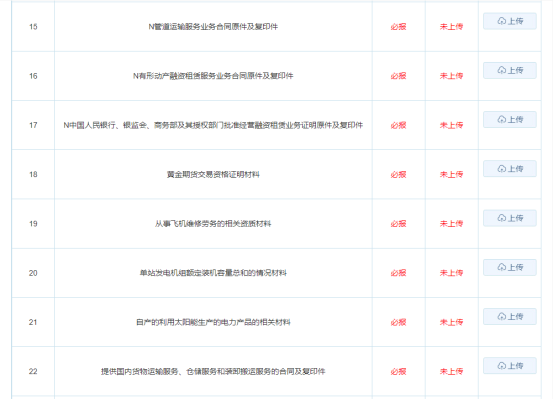Click 未上传 status in row 15
The height and width of the screenshot is (399, 554).
pos(451,27)
